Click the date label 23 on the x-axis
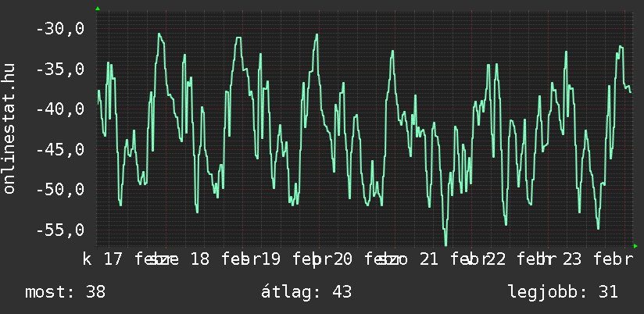 [572, 259]
